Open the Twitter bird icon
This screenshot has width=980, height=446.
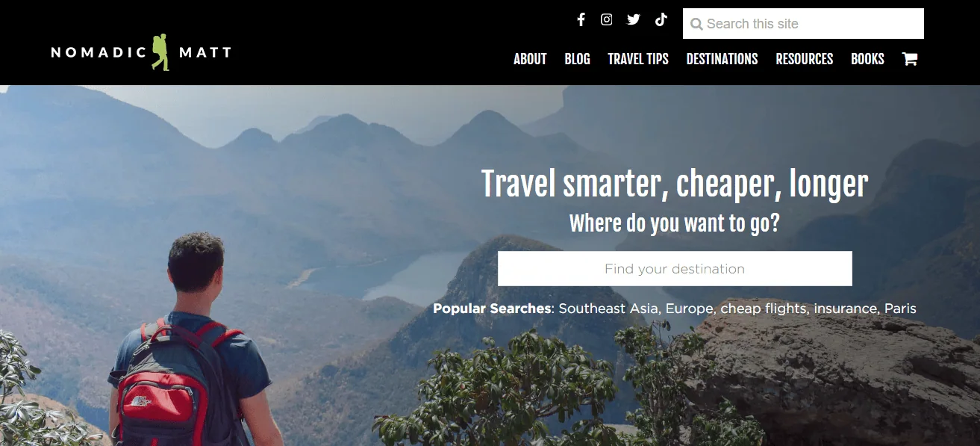pos(634,20)
